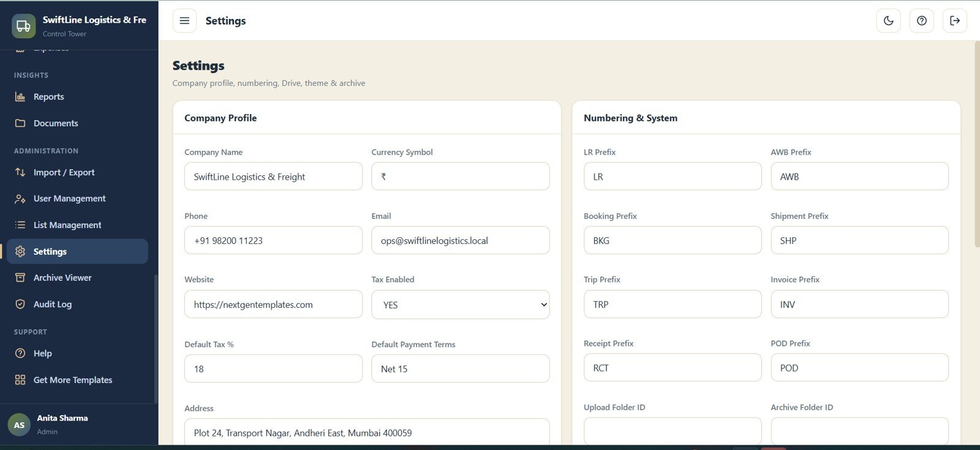Click the sidebar vertical scrollbar
The width and height of the screenshot is (980, 450).
click(156, 338)
